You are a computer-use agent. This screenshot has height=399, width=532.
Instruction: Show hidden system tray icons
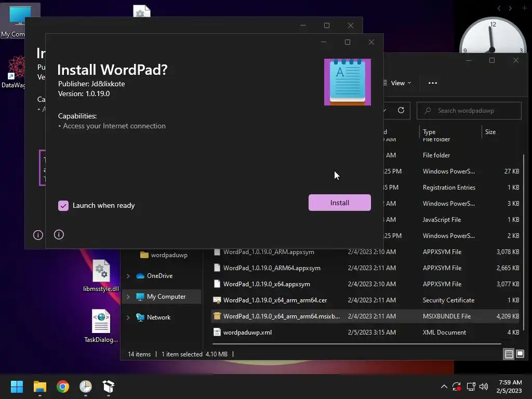(444, 387)
